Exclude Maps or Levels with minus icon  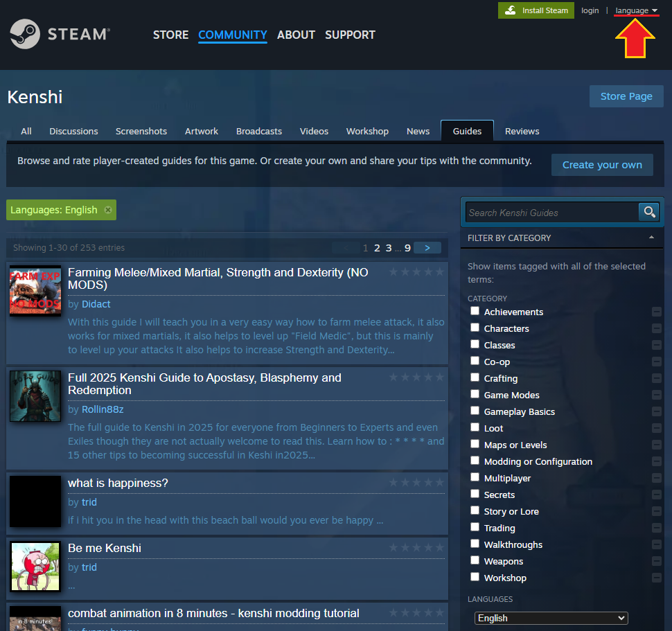pos(656,445)
